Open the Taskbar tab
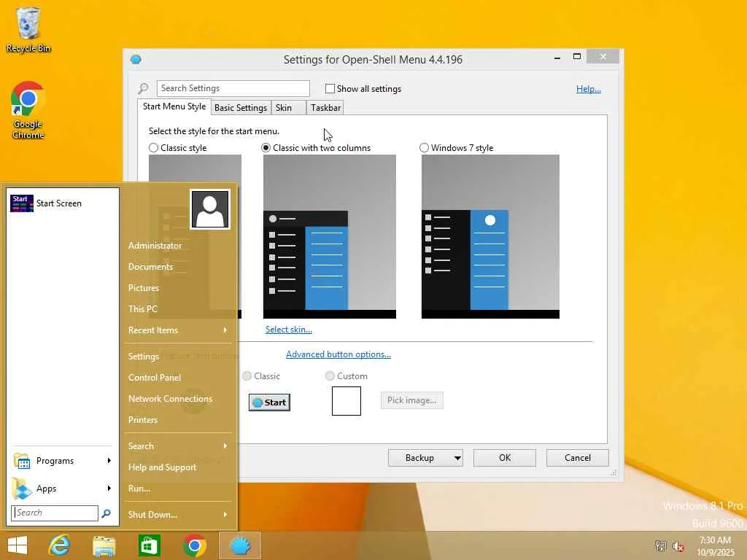This screenshot has height=560, width=747. click(325, 108)
